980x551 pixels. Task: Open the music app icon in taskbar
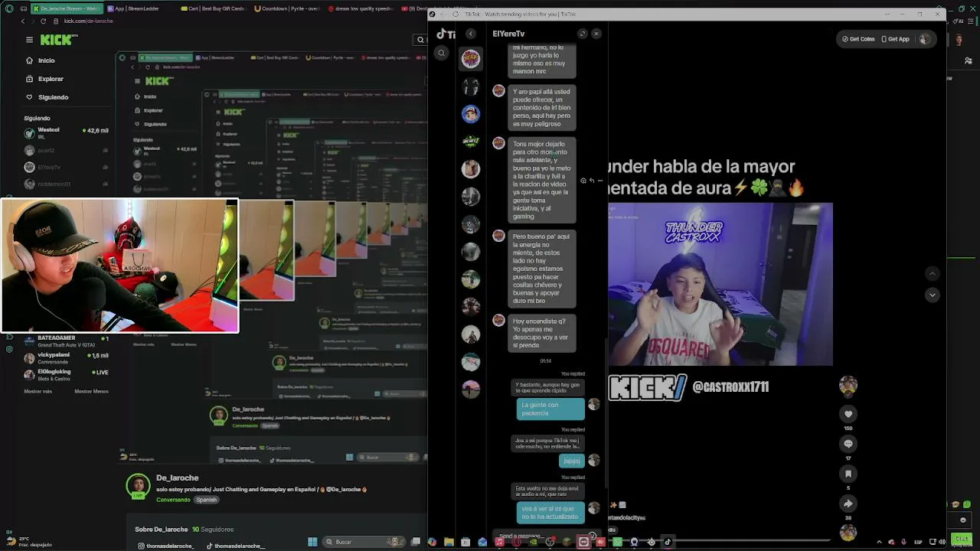point(499,542)
